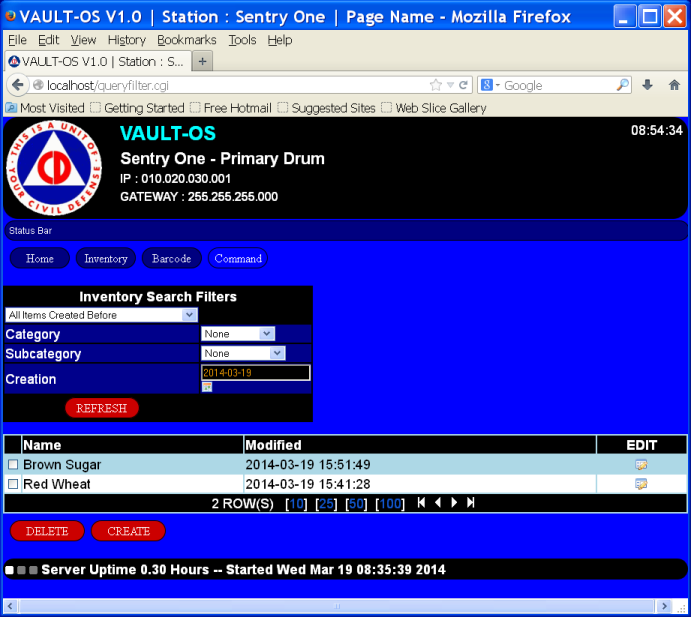The height and width of the screenshot is (617, 691).
Task: Jump to the last page of results
Action: click(x=470, y=503)
